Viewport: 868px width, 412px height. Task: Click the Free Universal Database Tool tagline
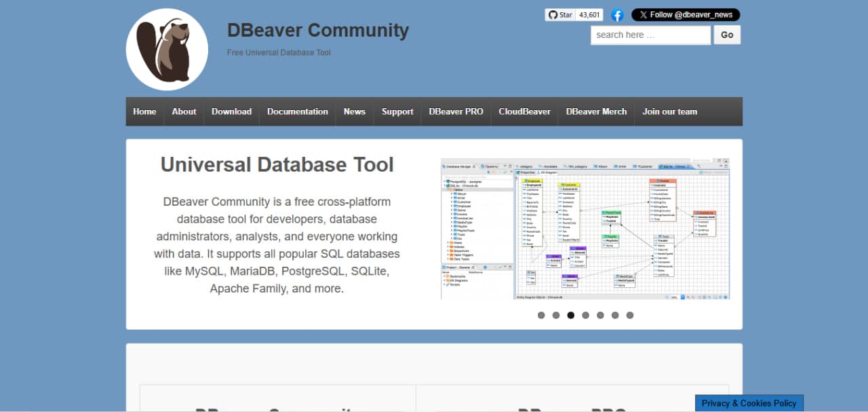pos(279,52)
